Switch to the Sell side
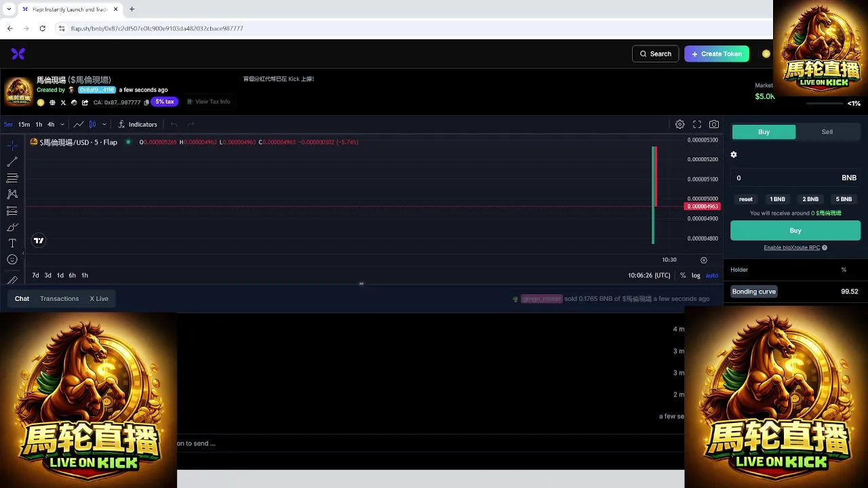 tap(827, 131)
